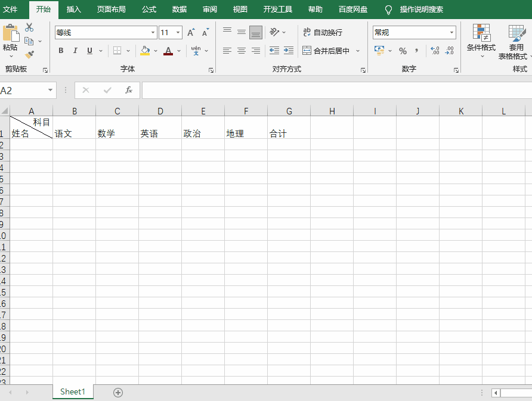Switch to the 公式 Formulas tab
The height and width of the screenshot is (401, 532).
pos(149,9)
